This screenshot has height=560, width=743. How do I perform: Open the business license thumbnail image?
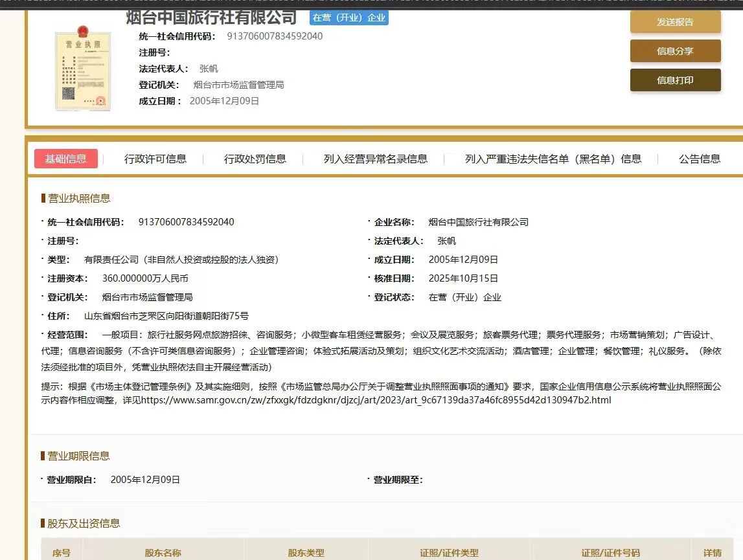83,69
